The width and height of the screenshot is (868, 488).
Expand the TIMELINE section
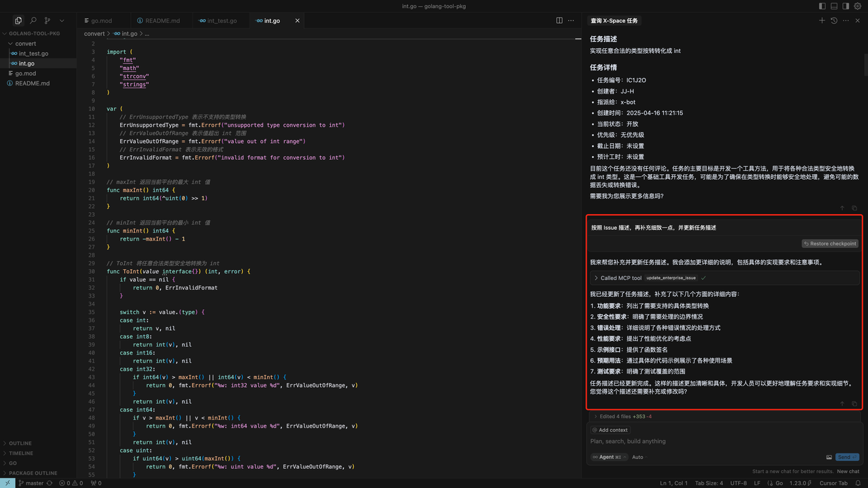click(x=38, y=453)
